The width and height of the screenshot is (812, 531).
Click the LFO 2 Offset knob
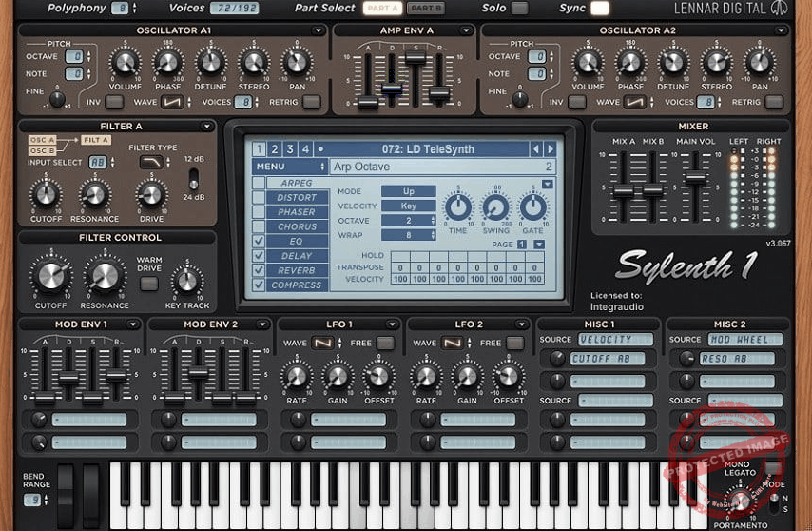point(509,377)
